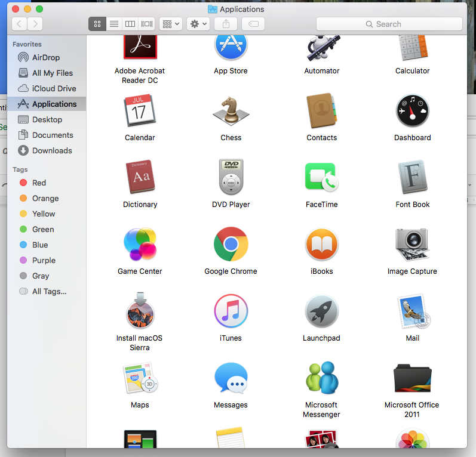This screenshot has height=457, width=476.
Task: Click the Launchpad rocket icon
Action: (x=321, y=311)
